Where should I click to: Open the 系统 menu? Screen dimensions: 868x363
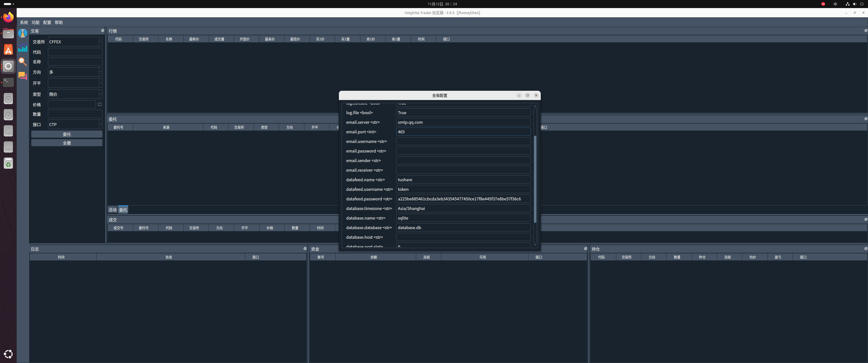[x=24, y=22]
